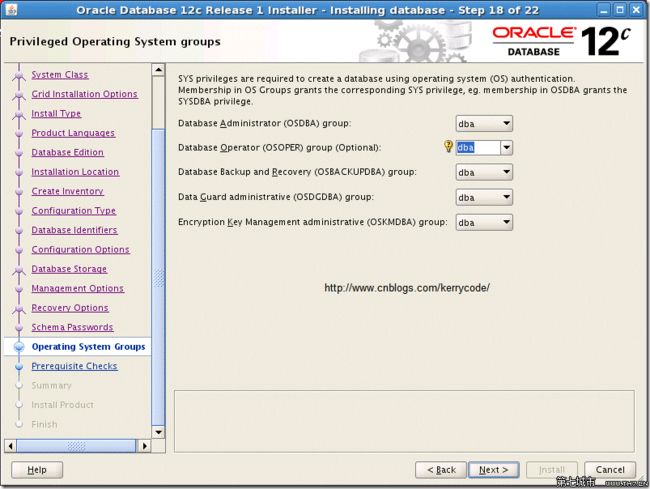Jump to Database Edition step

point(68,153)
